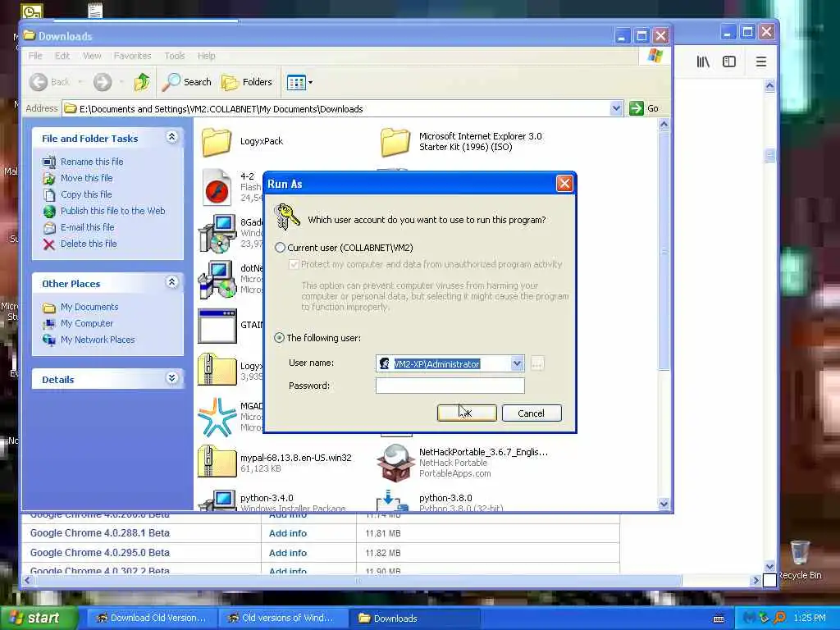Toggle Protect my computer checkbox

pyautogui.click(x=294, y=265)
